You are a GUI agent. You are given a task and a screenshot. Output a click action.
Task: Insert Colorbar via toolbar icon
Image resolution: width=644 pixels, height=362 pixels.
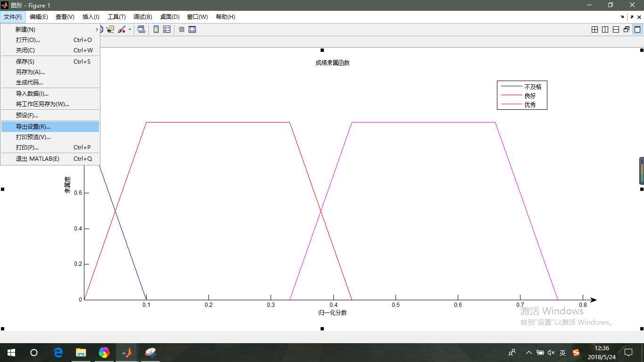click(x=156, y=29)
